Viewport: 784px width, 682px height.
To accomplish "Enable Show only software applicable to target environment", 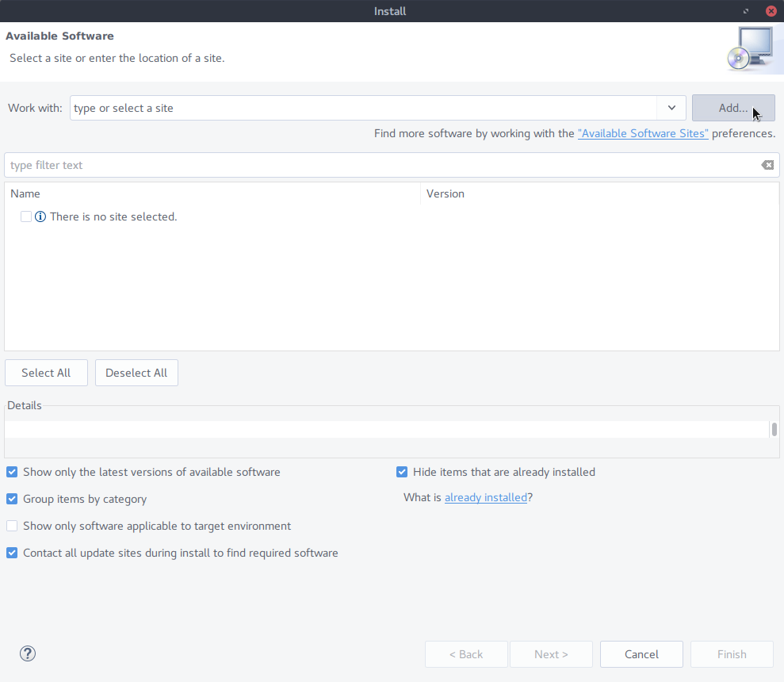I will tap(12, 526).
